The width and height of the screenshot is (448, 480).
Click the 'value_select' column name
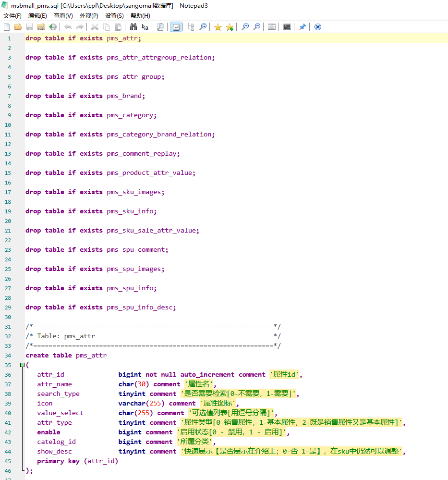[x=61, y=413]
